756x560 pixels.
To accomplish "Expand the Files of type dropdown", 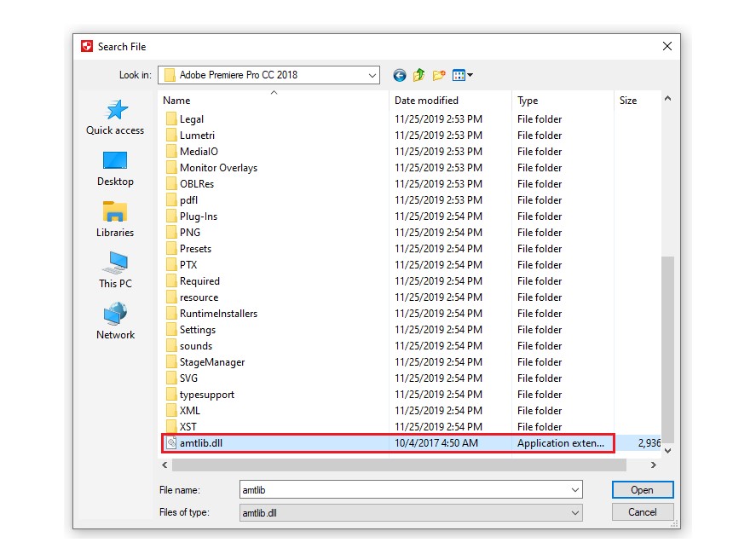I will (x=575, y=512).
